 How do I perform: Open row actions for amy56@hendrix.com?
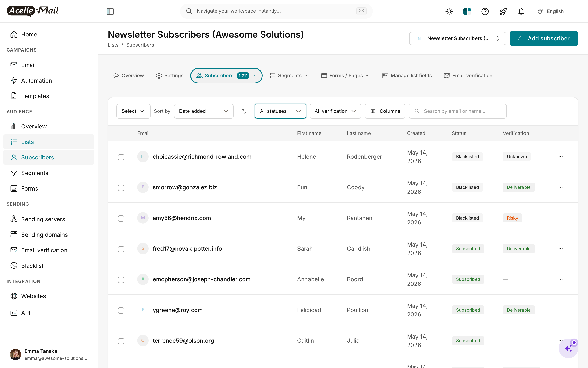click(x=561, y=218)
